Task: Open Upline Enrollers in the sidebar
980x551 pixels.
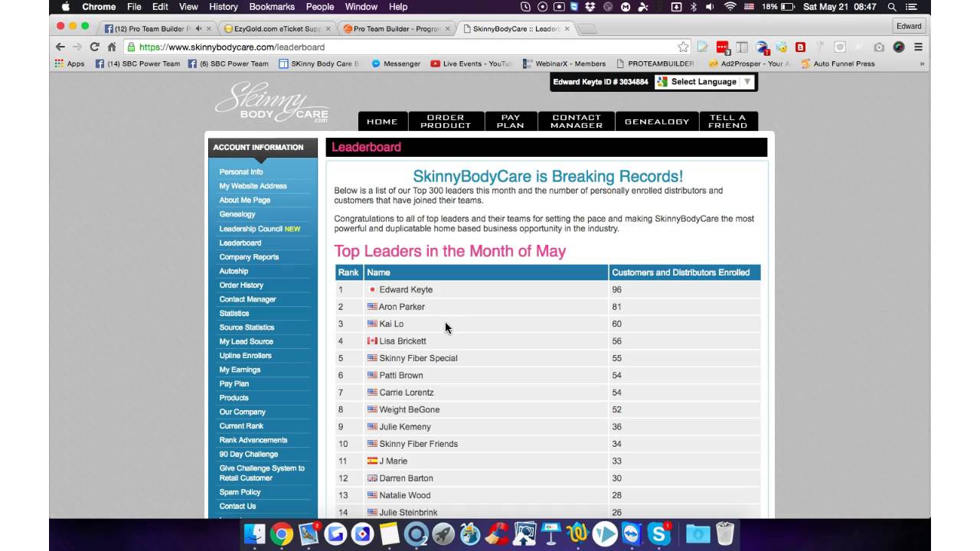Action: [246, 356]
